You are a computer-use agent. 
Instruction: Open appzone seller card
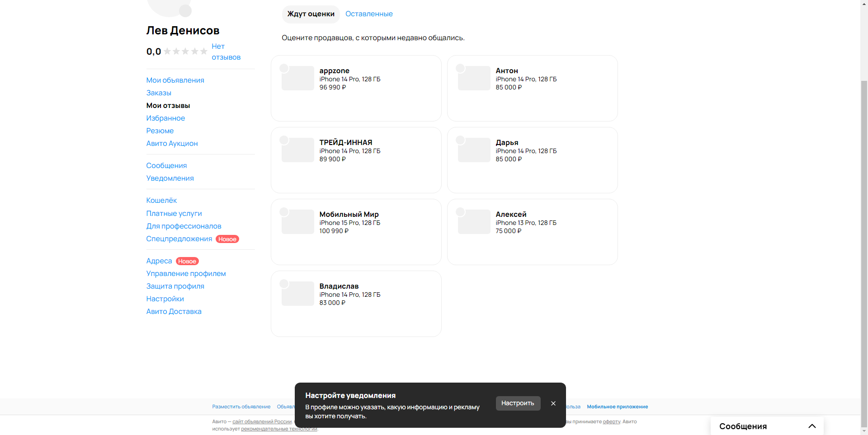(356, 88)
